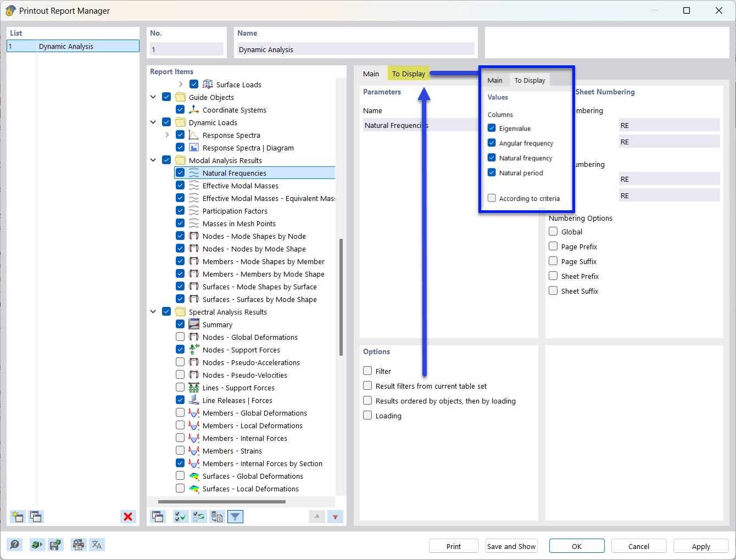
Task: Check all report items with the check-all icon
Action: tap(180, 516)
